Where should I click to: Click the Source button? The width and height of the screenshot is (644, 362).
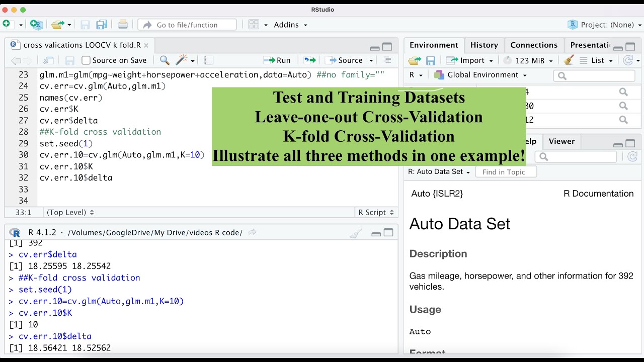345,60
